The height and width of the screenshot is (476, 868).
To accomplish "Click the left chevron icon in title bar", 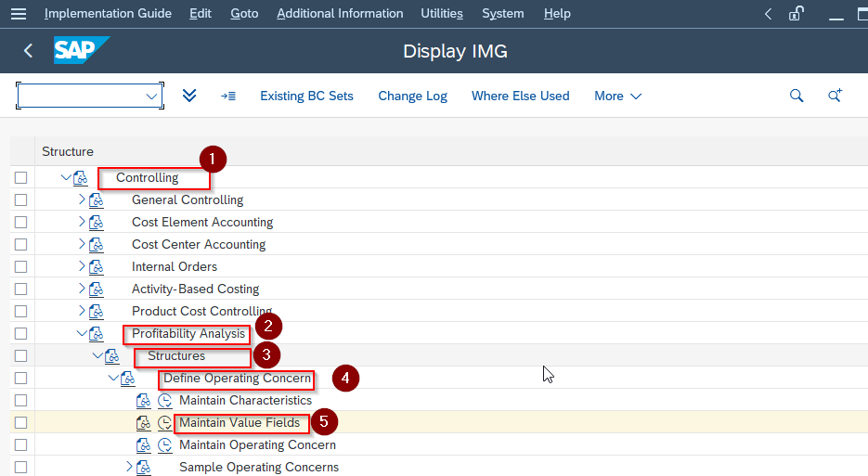I will (768, 13).
